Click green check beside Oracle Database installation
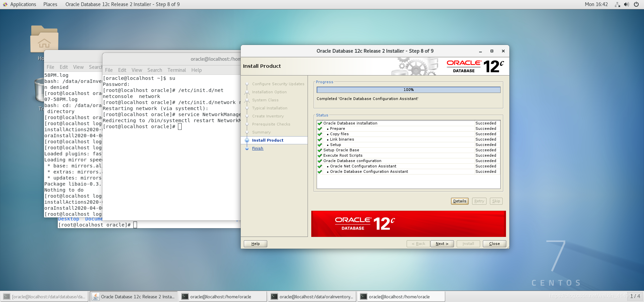The width and height of the screenshot is (644, 302). coord(320,123)
